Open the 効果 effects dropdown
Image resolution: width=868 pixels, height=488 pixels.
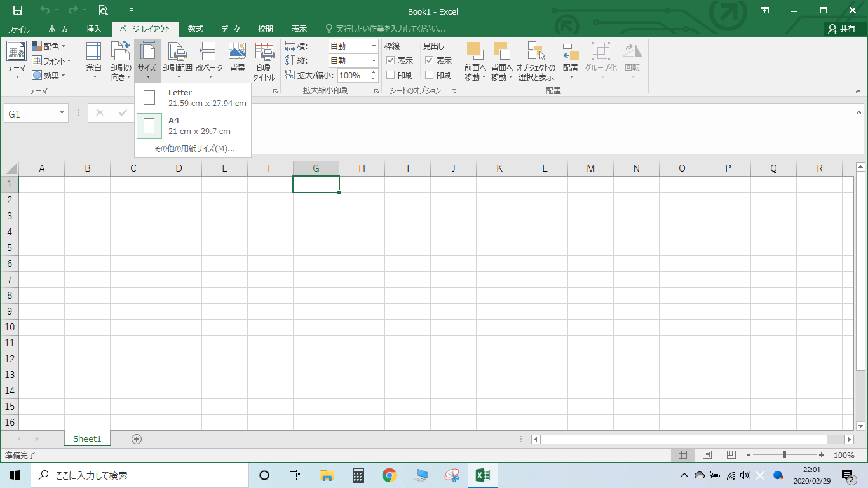(49, 76)
